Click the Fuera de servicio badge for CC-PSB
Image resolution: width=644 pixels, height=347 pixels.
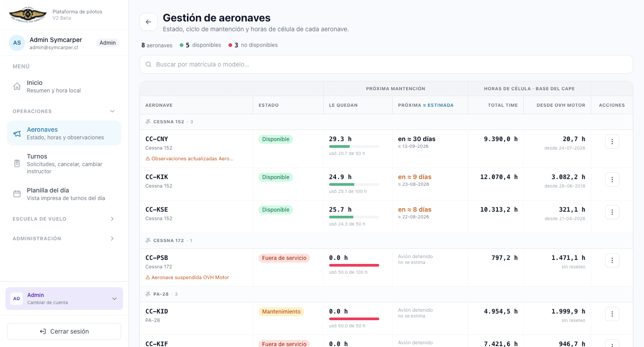pos(284,258)
